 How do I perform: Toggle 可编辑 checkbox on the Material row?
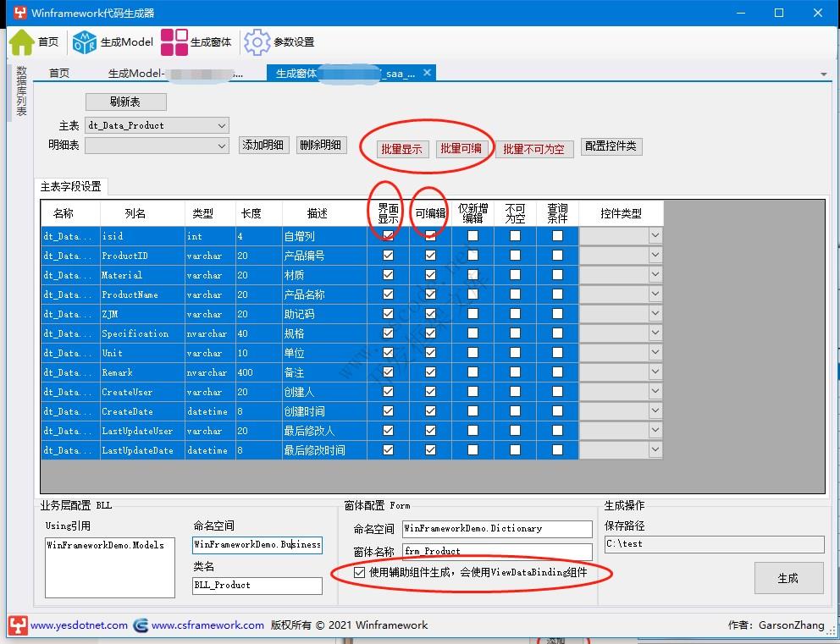pyautogui.click(x=430, y=274)
